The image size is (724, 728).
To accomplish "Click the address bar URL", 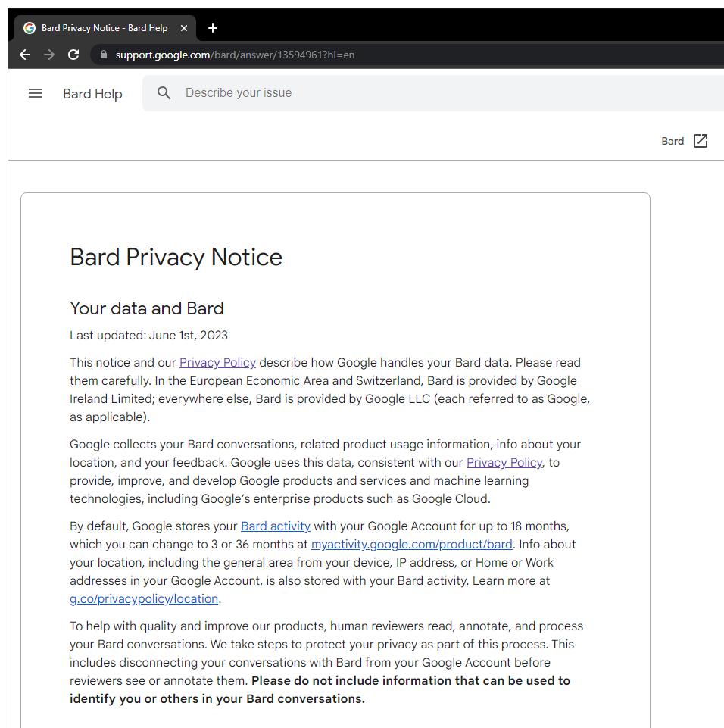I will pyautogui.click(x=235, y=55).
